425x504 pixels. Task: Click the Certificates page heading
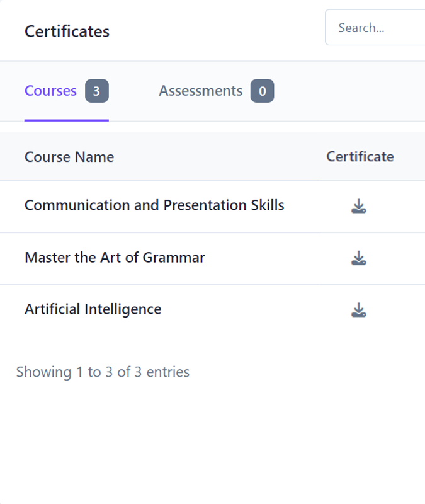pyautogui.click(x=67, y=31)
